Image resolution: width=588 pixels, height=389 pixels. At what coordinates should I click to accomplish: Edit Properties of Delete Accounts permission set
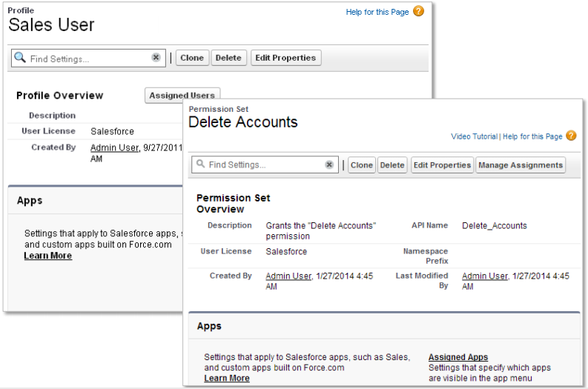pos(443,165)
